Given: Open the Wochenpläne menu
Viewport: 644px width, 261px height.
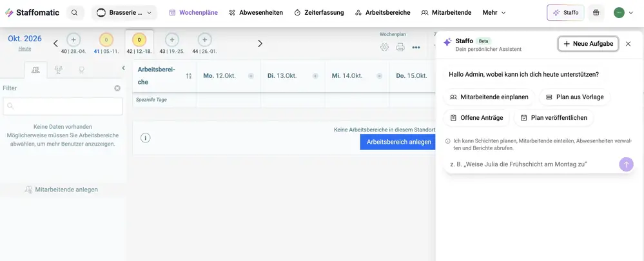Looking at the screenshot, I should coord(193,13).
